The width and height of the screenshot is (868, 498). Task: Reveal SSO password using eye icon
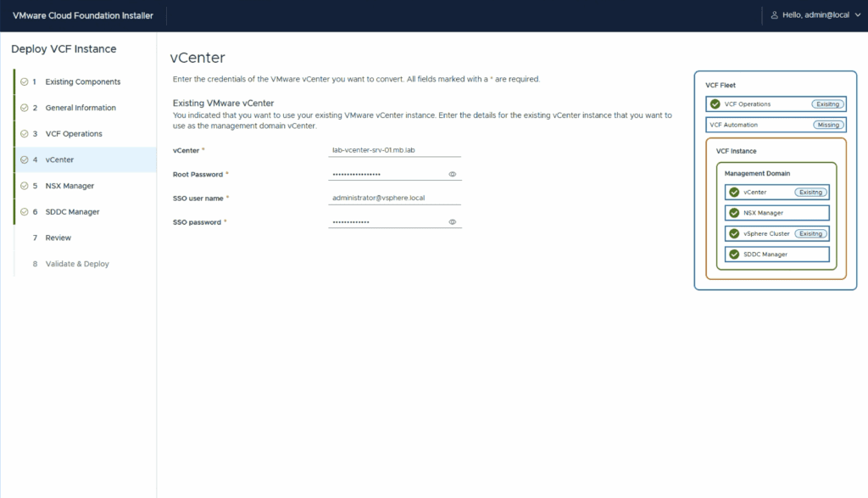coord(453,222)
